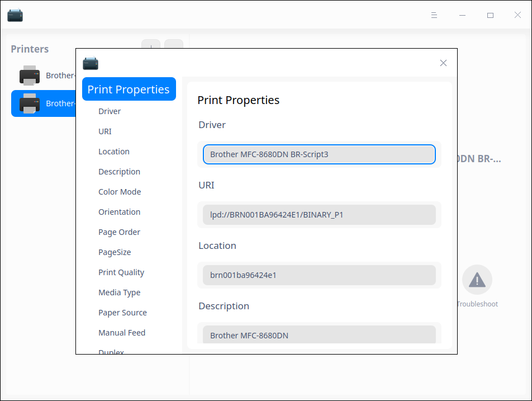Open the main hamburger menu in the title bar
This screenshot has height=401, width=532.
pos(434,15)
